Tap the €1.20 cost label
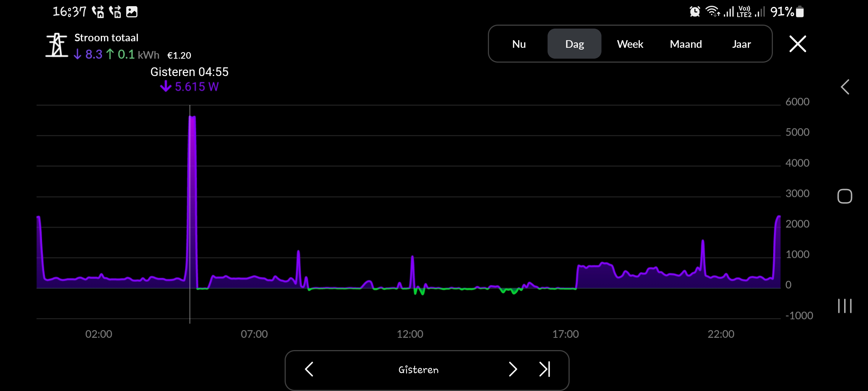 pos(179,55)
